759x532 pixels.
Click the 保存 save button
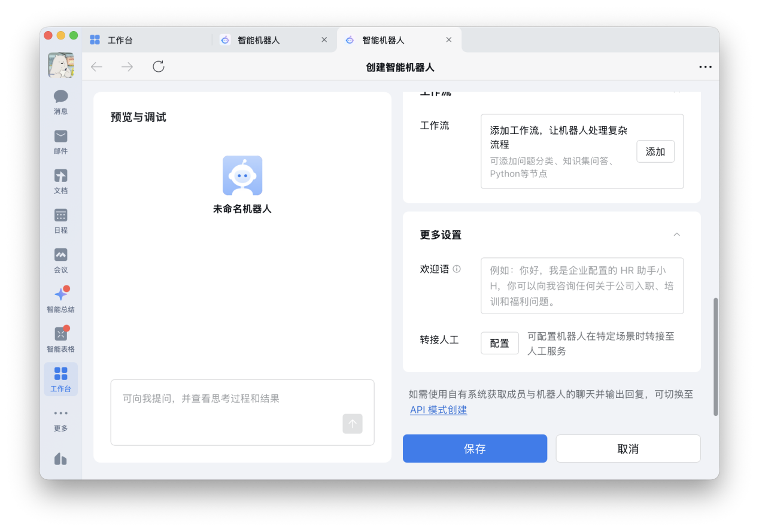[x=475, y=448]
